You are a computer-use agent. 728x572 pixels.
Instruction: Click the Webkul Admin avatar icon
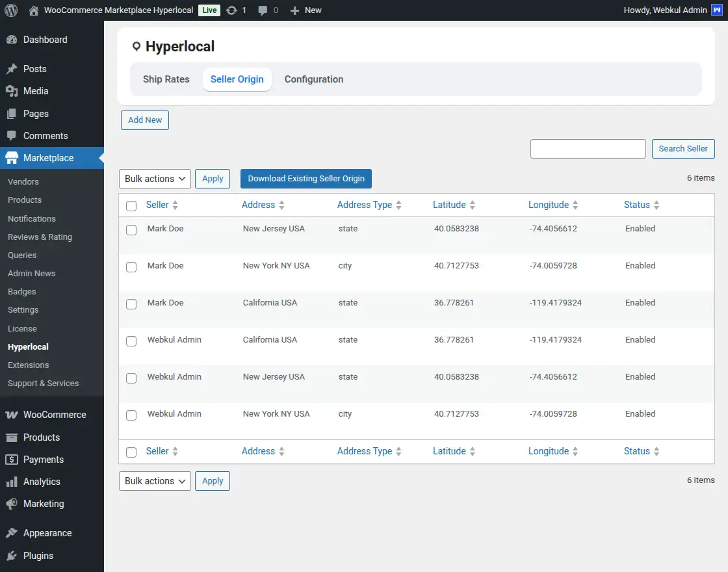[x=717, y=10]
